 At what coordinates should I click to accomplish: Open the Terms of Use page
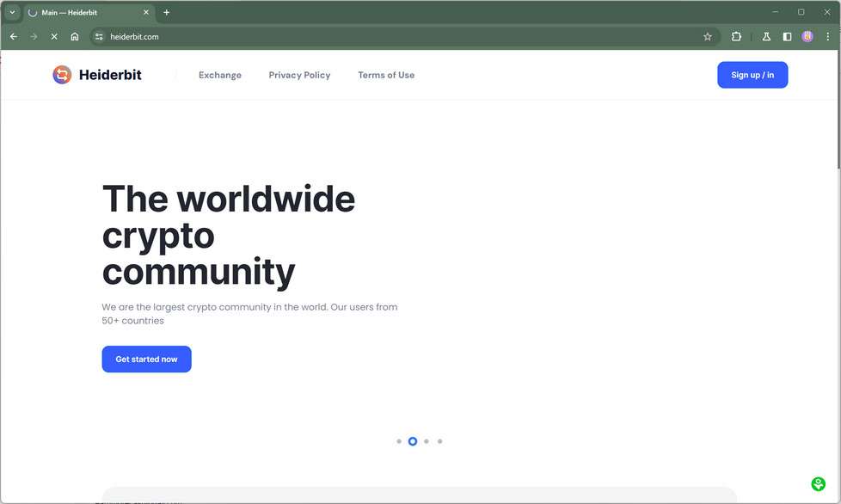pyautogui.click(x=386, y=75)
